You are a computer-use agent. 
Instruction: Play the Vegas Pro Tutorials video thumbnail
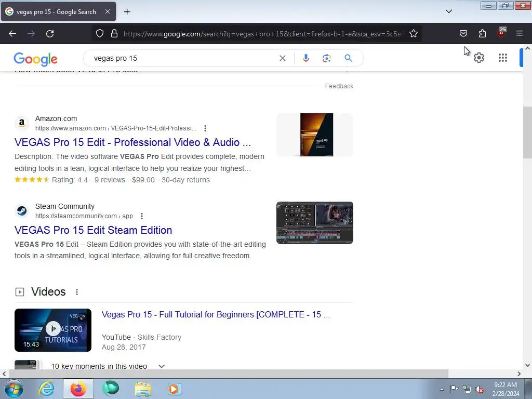tap(53, 330)
